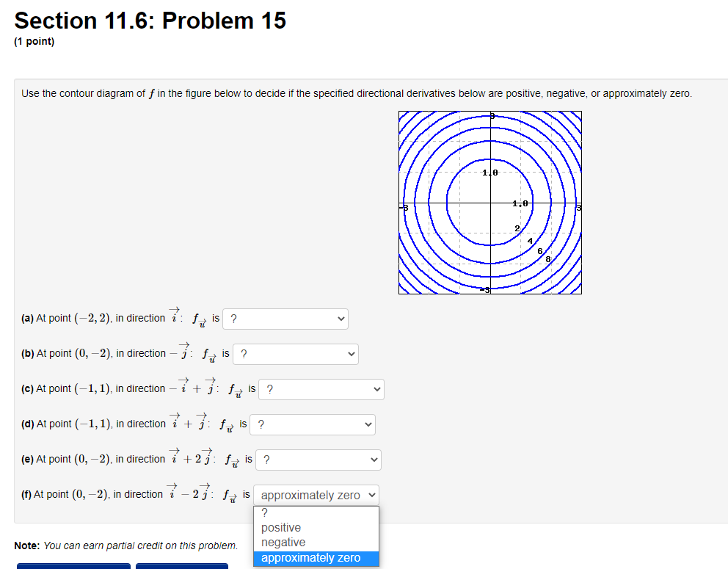
Task: Click the chevron arrow on part (f) dropdown
Action: [x=372, y=494]
